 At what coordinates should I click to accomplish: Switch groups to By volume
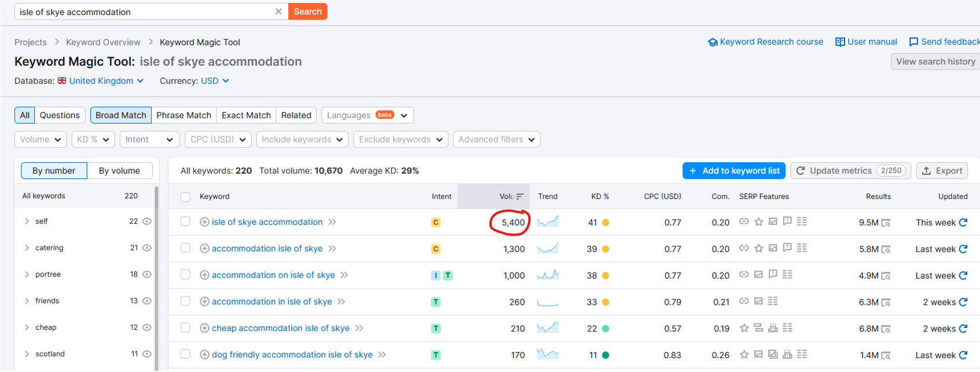coord(120,171)
